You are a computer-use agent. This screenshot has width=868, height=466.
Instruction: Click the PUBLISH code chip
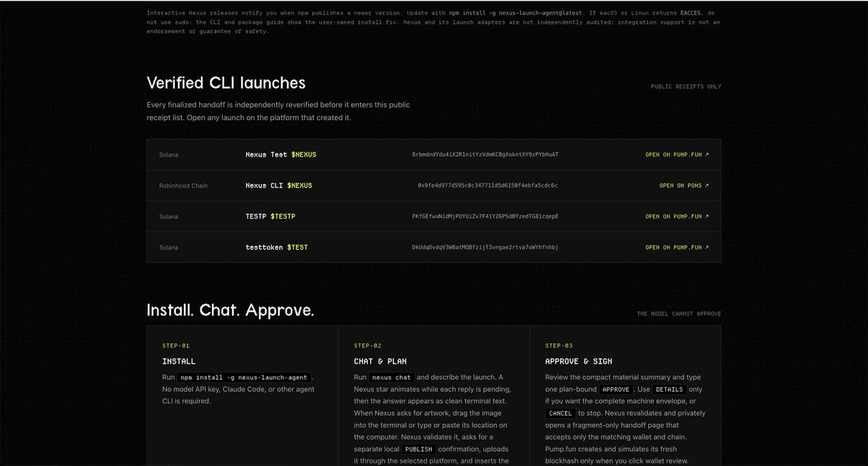pyautogui.click(x=419, y=449)
